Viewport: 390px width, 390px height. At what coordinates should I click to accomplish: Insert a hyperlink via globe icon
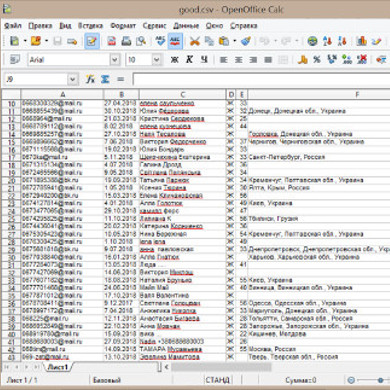point(312,41)
